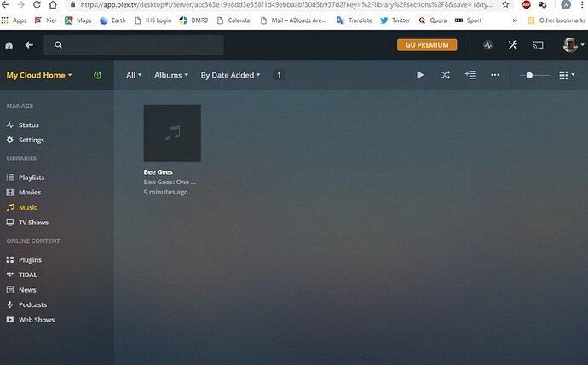Click the GO PREMIUM button
The height and width of the screenshot is (365, 588).
(x=427, y=45)
